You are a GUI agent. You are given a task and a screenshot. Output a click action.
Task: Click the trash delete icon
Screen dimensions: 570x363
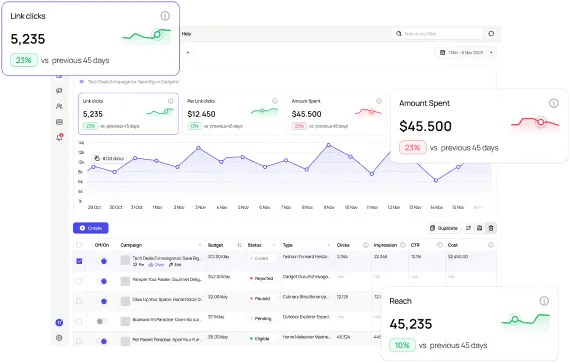pos(491,228)
